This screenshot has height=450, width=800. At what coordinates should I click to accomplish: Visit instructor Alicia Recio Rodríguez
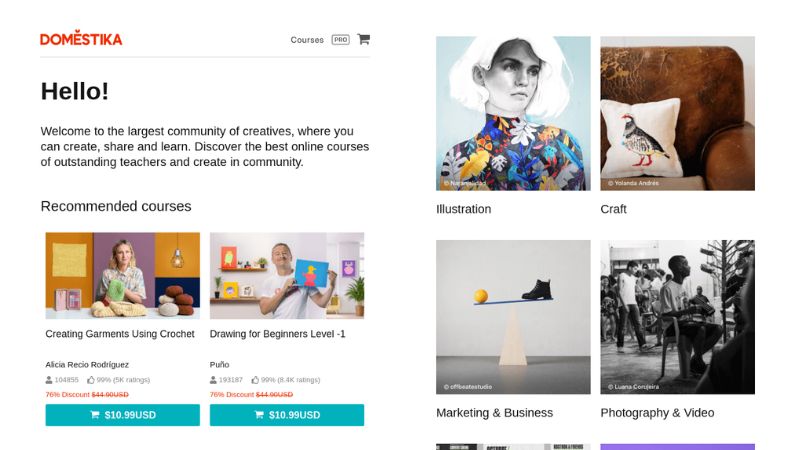click(x=87, y=365)
